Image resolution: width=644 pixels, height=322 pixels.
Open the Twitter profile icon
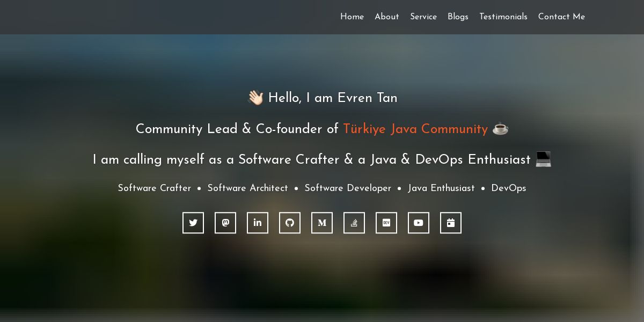(x=193, y=223)
